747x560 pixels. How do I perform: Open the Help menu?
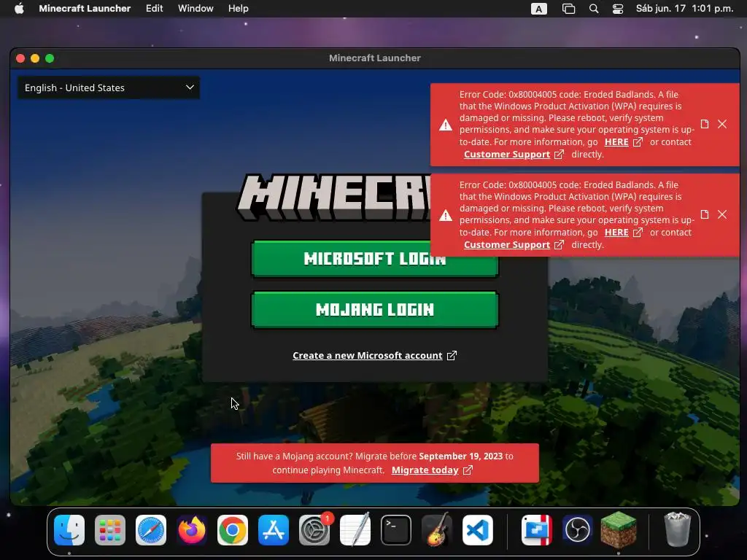(239, 9)
